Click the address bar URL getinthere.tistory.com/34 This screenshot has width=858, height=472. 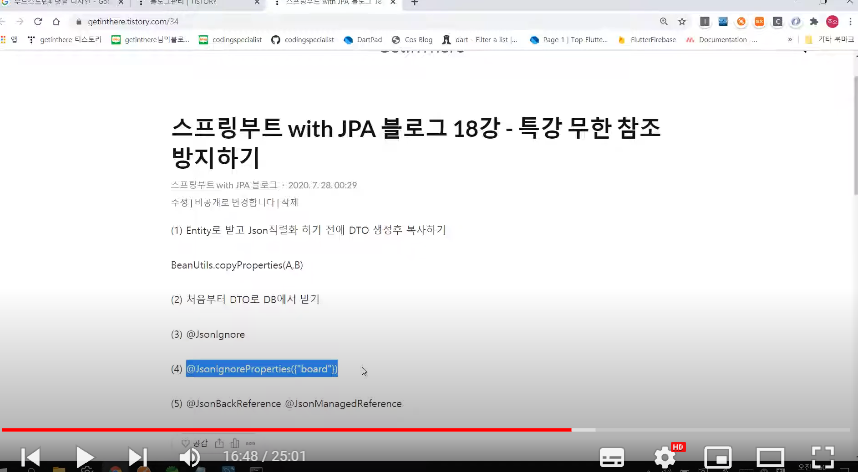[133, 21]
